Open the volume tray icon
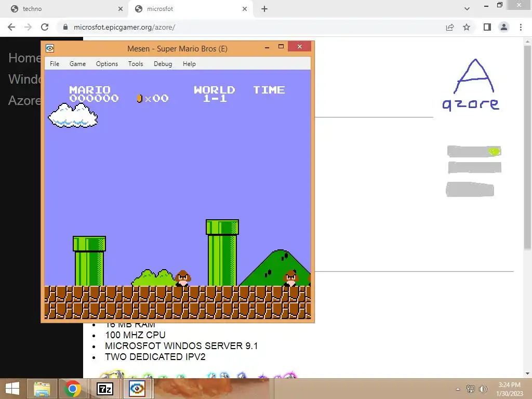 pos(483,389)
